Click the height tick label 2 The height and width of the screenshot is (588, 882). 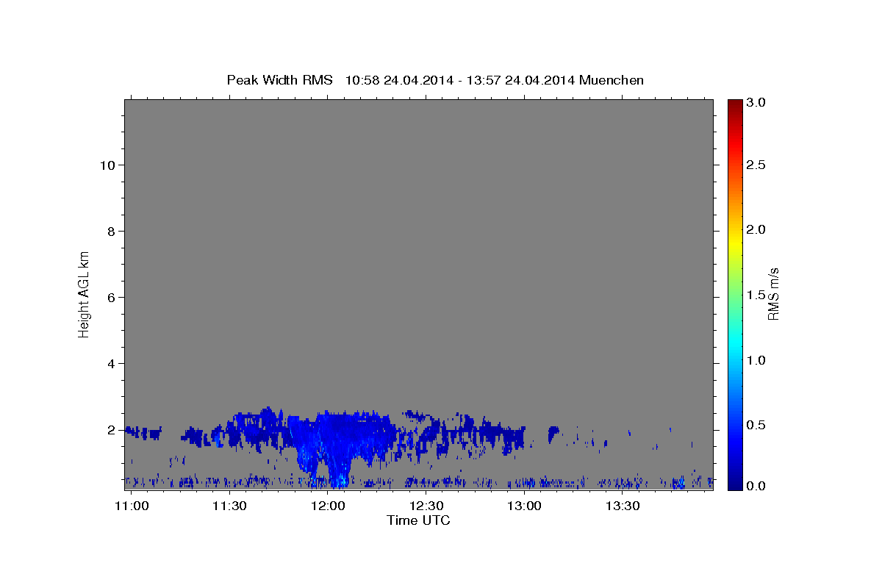point(111,429)
